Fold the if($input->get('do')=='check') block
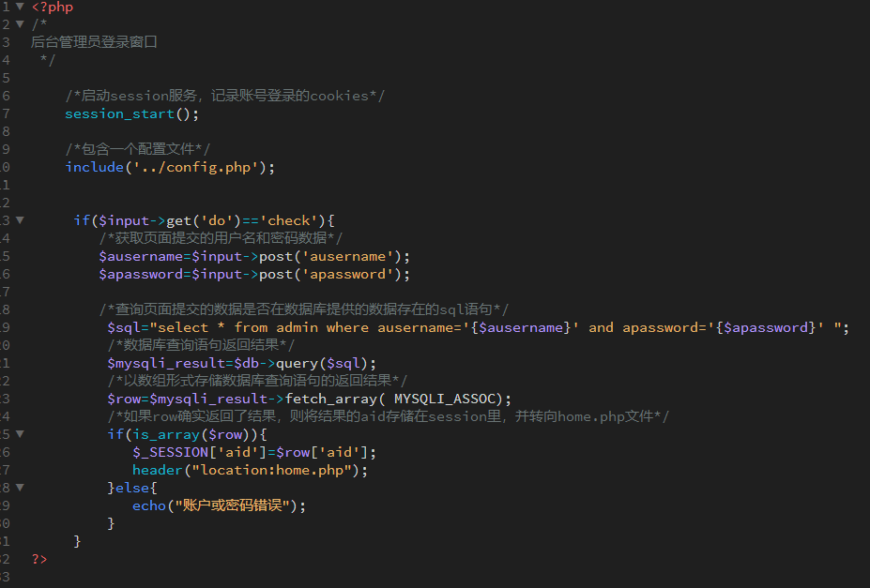Screen dimensions: 870x588 tap(20, 220)
